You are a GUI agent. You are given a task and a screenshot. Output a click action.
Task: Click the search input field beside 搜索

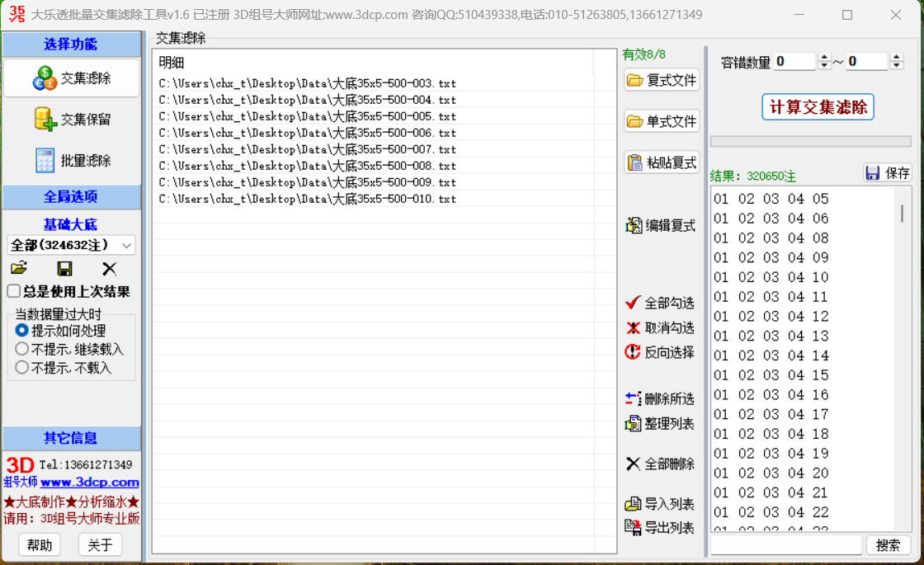(x=786, y=545)
